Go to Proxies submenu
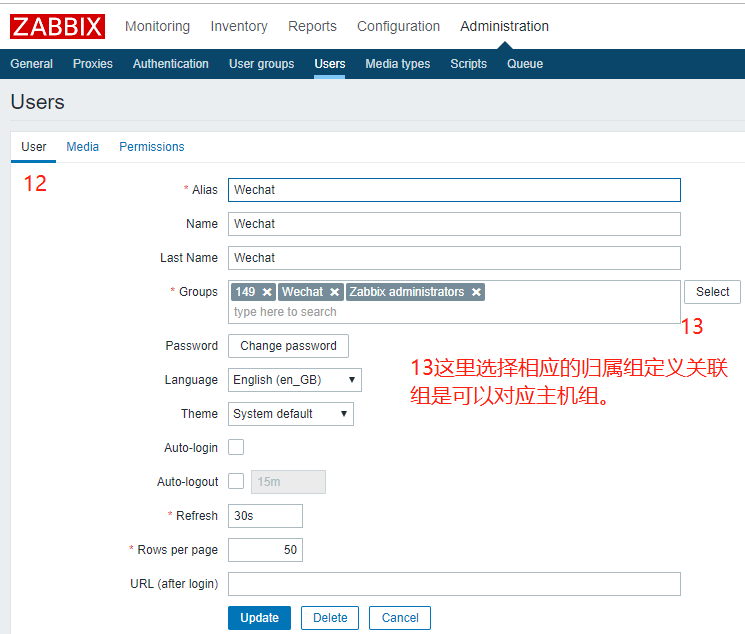The height and width of the screenshot is (634, 745). click(x=93, y=64)
